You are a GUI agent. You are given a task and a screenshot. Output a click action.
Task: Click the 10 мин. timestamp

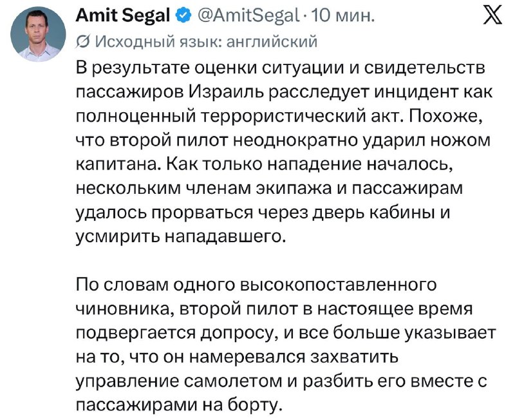click(342, 15)
